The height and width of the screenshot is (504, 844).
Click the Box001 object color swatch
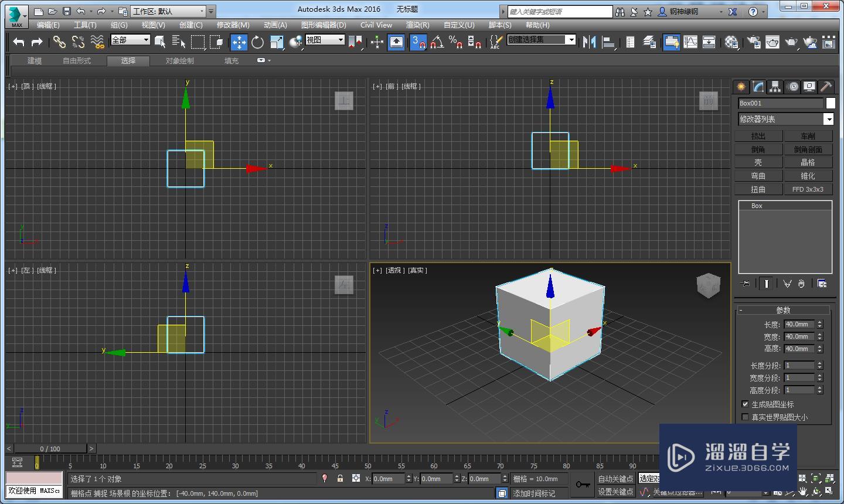[x=831, y=103]
